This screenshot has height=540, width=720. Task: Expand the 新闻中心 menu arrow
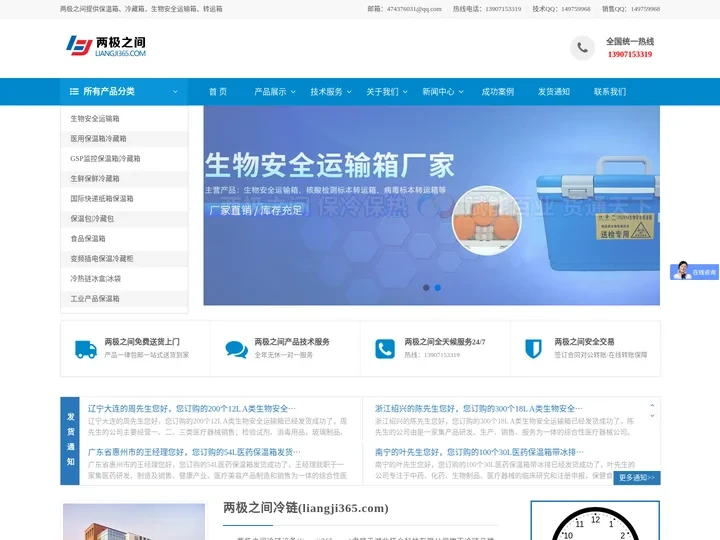[461, 92]
